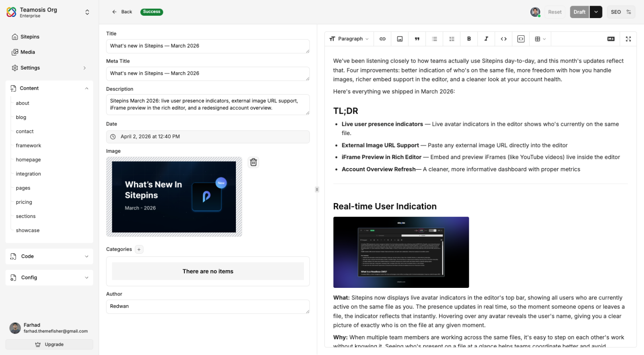Insert a code block

pyautogui.click(x=521, y=39)
